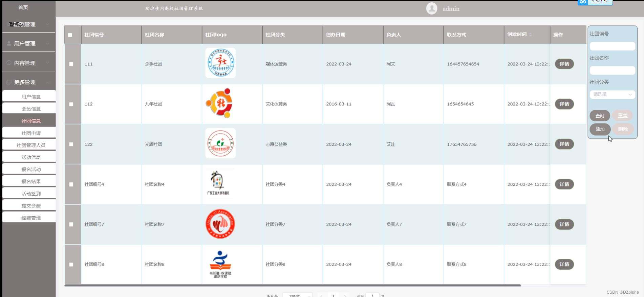This screenshot has width=644, height=297.
Task: Check the row checkbox for 杀手社团
Action: 71,64
